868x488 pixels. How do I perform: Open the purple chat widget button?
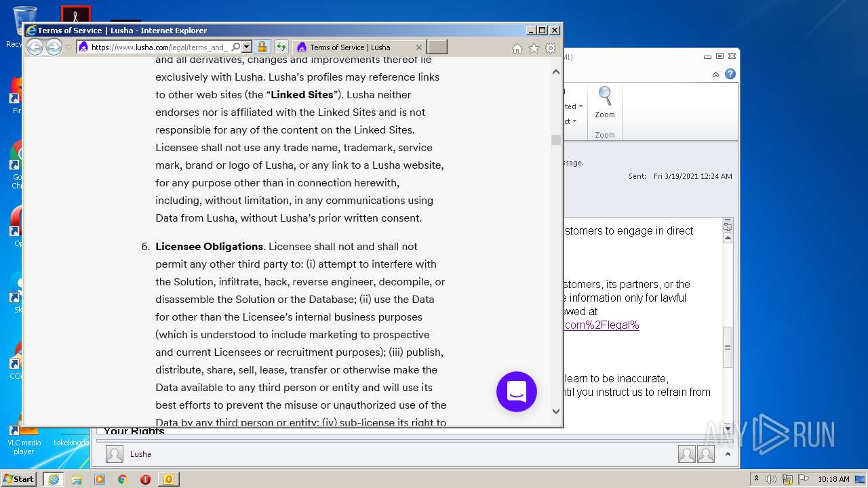pyautogui.click(x=517, y=392)
